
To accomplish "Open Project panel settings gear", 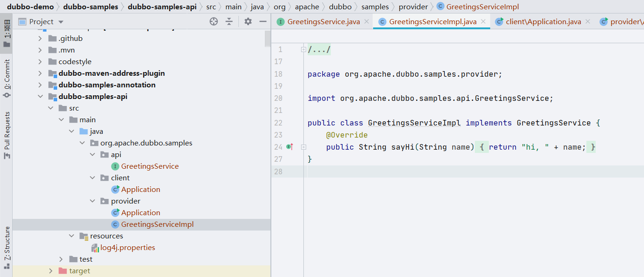I will coord(248,21).
